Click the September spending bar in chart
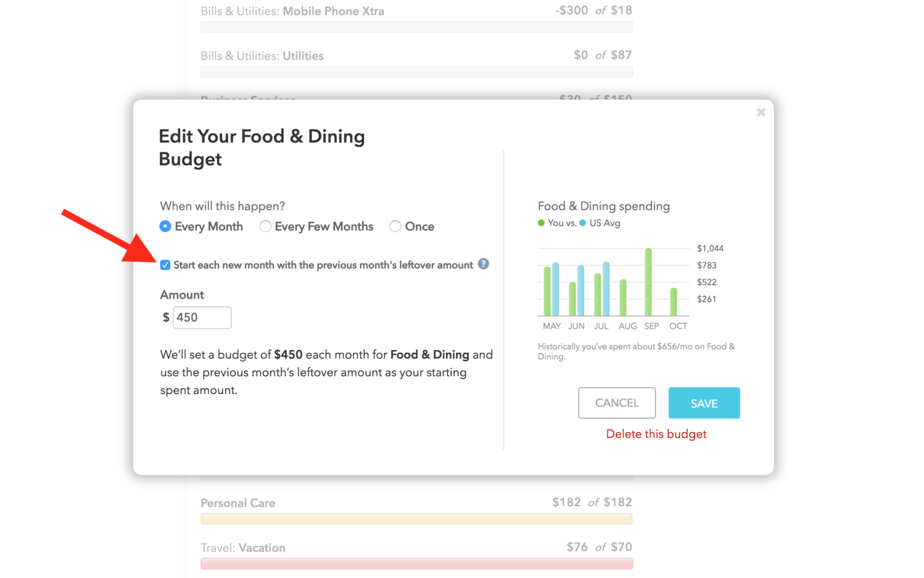Image resolution: width=924 pixels, height=578 pixels. (x=648, y=282)
